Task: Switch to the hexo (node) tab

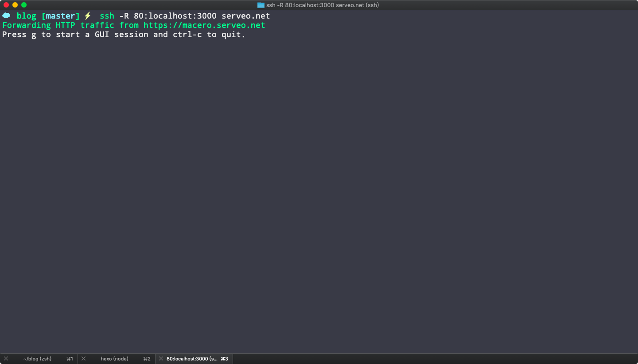Action: pos(114,359)
